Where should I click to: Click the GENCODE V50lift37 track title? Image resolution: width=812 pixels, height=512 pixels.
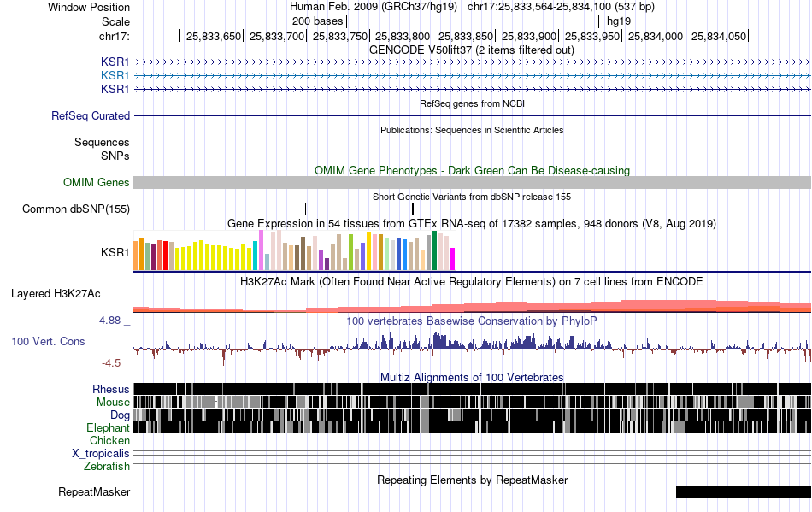[x=472, y=50]
